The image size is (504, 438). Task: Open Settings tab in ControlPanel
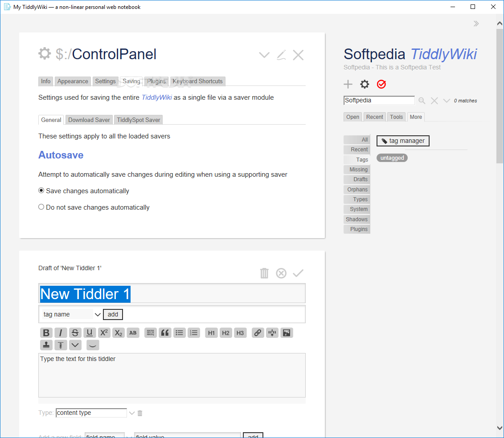tap(105, 81)
